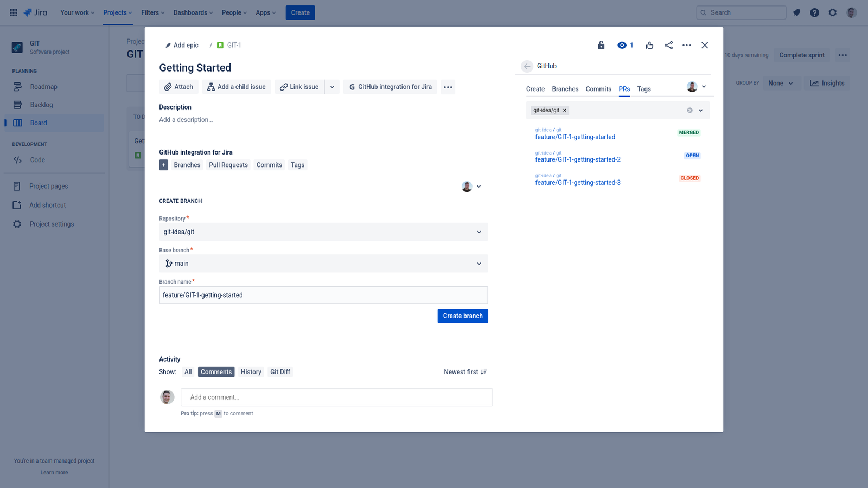Click the Branch name input field
868x488 pixels.
point(323,295)
